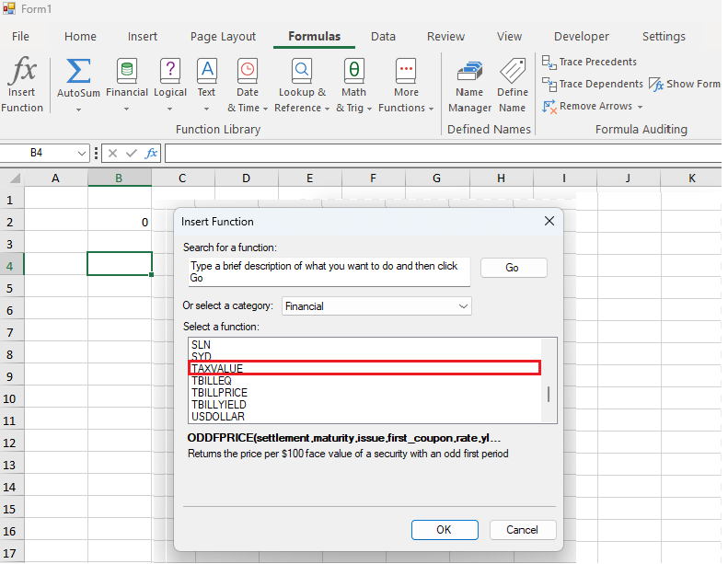Select SYD in the function list

click(364, 356)
